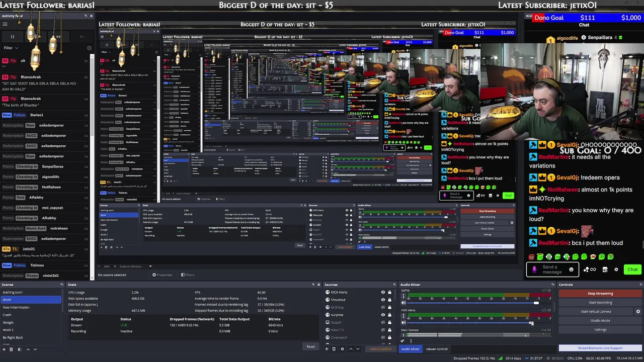
Task: Zoom in preview with plus button
Action: pyautogui.click(x=115, y=266)
